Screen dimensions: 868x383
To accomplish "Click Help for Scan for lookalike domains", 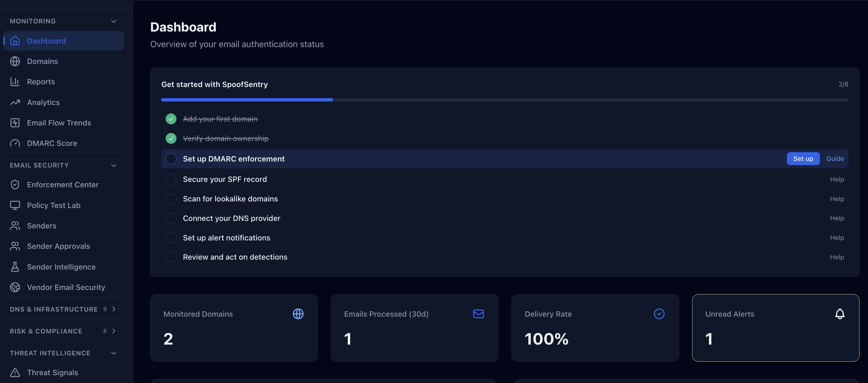I will tap(837, 199).
